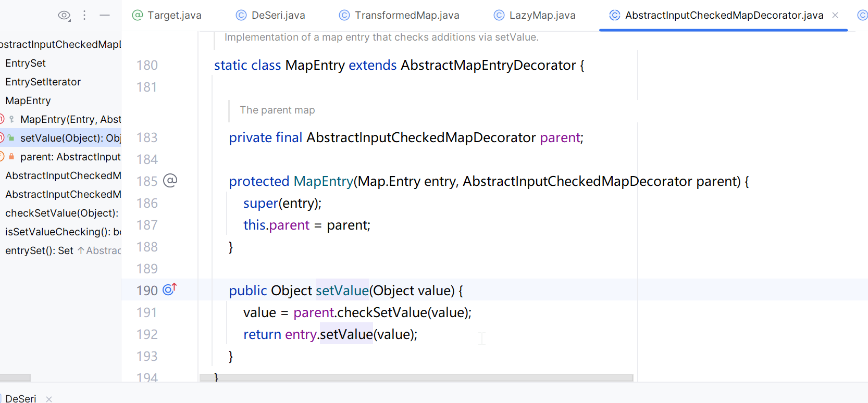Open Structure panel three-dot options menu

(x=84, y=16)
